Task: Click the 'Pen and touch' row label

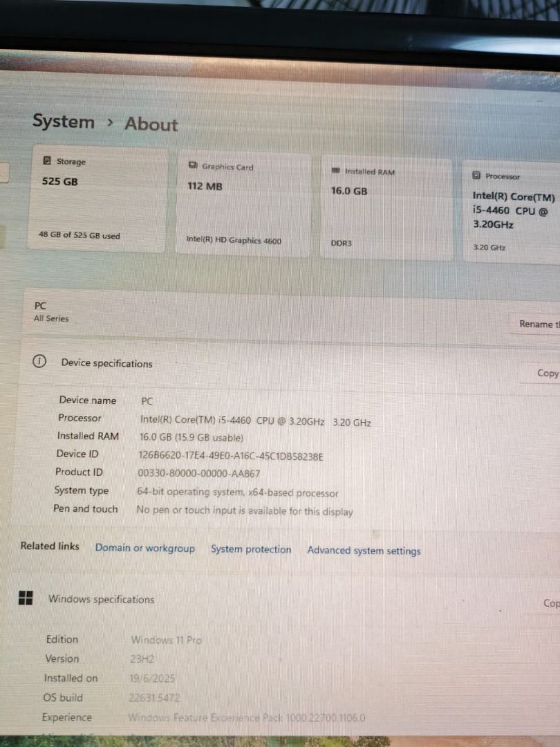Action: point(85,508)
